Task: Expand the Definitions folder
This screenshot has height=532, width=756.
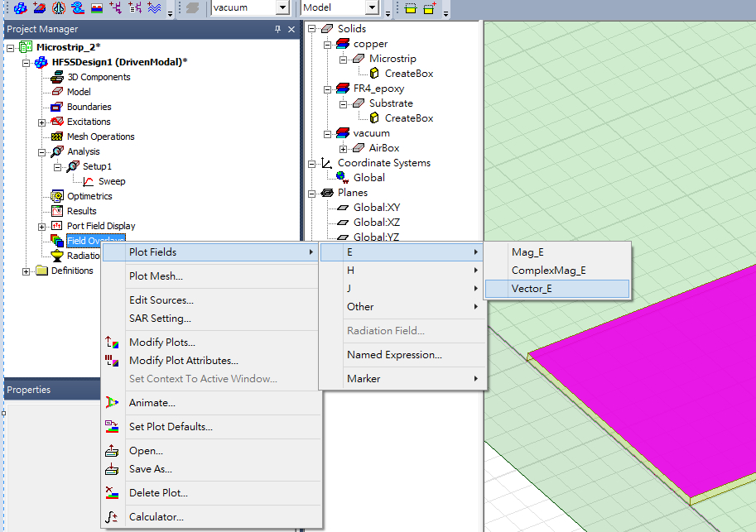Action: [x=26, y=271]
